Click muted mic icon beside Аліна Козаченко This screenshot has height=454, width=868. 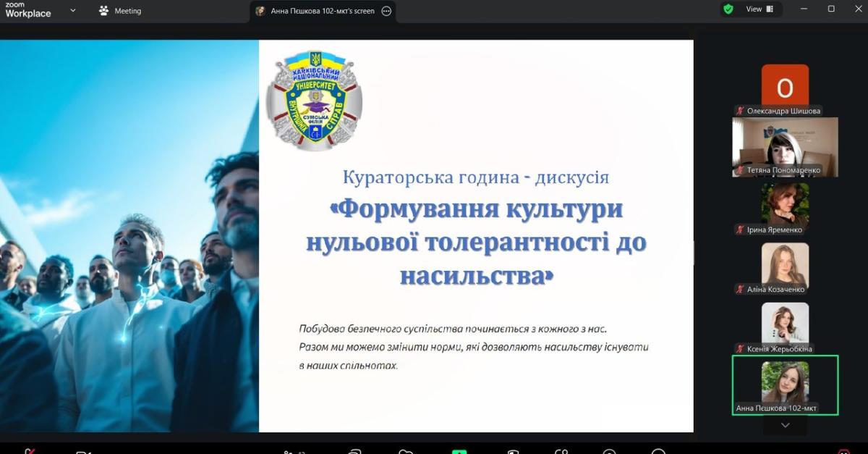point(740,289)
